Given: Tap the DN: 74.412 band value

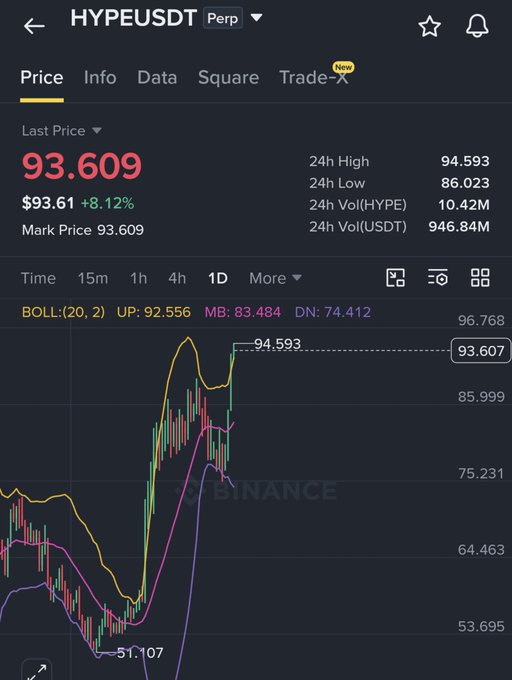Looking at the screenshot, I should coord(333,312).
